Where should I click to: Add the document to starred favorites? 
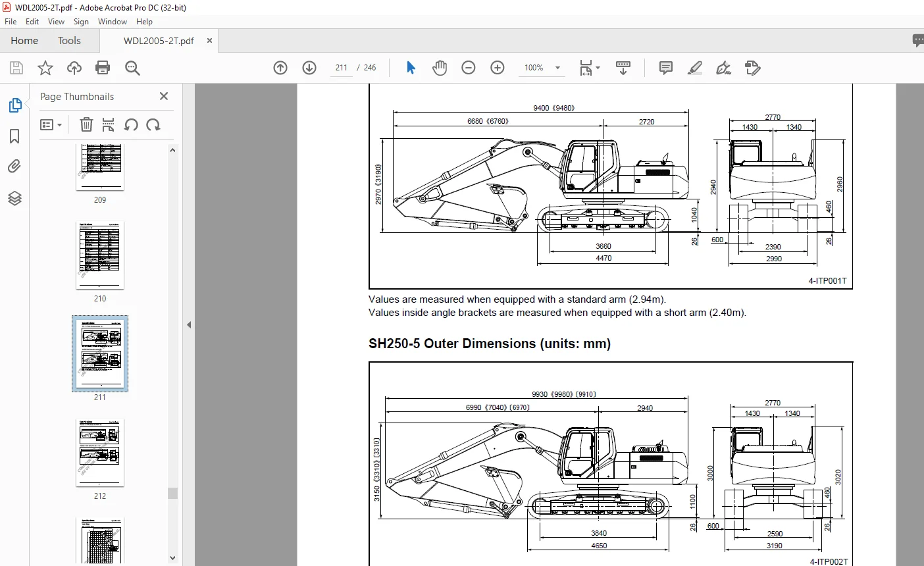click(x=45, y=68)
